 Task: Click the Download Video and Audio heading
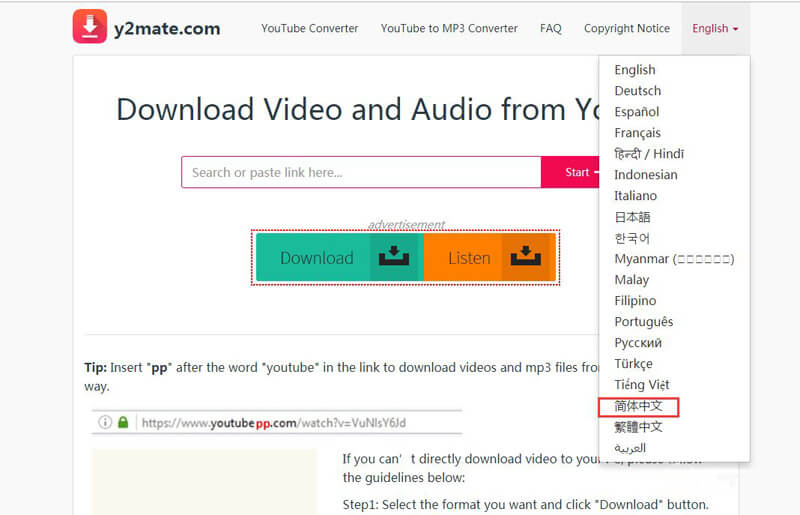(x=358, y=109)
